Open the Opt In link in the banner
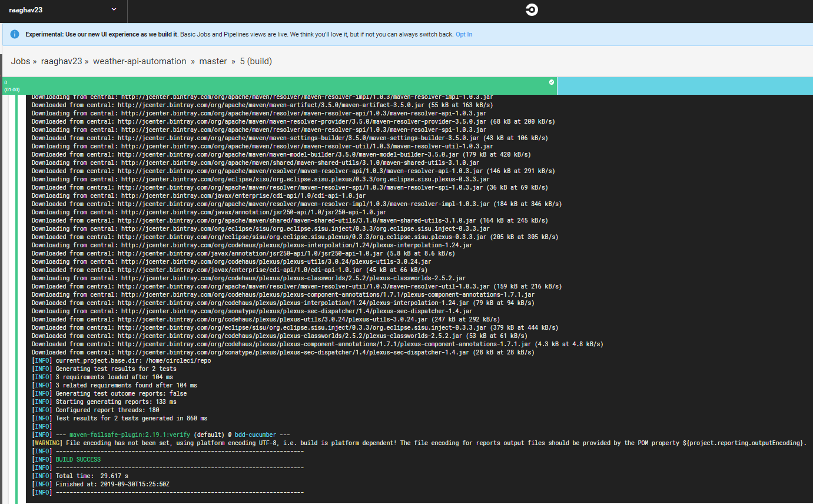 pos(463,34)
